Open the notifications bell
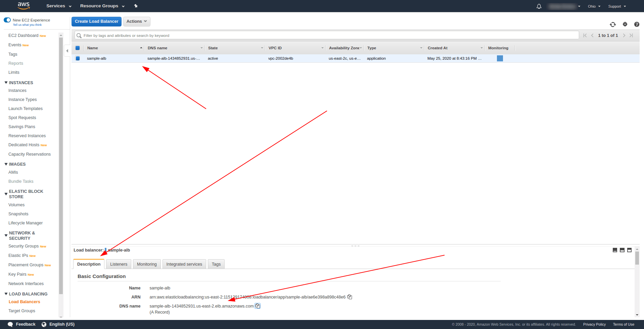This screenshot has width=644, height=329. (539, 6)
